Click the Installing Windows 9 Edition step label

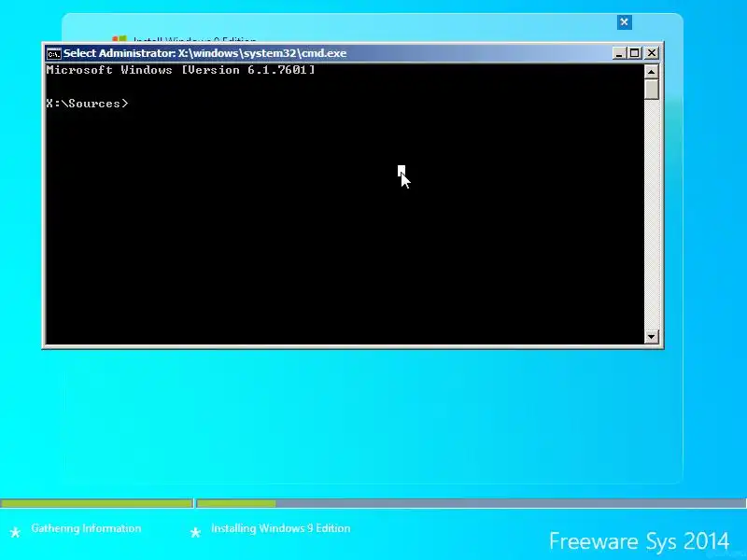[281, 528]
